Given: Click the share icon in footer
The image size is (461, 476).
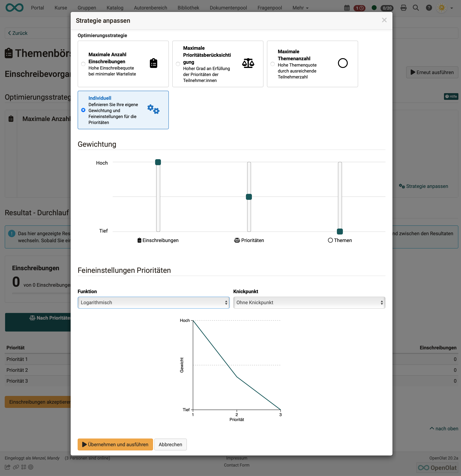Looking at the screenshot, I should point(8,467).
